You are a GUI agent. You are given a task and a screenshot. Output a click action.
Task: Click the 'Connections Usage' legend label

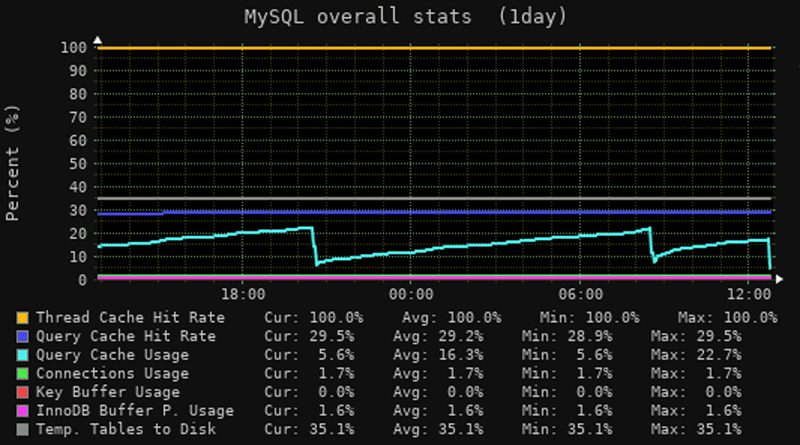pyautogui.click(x=112, y=374)
